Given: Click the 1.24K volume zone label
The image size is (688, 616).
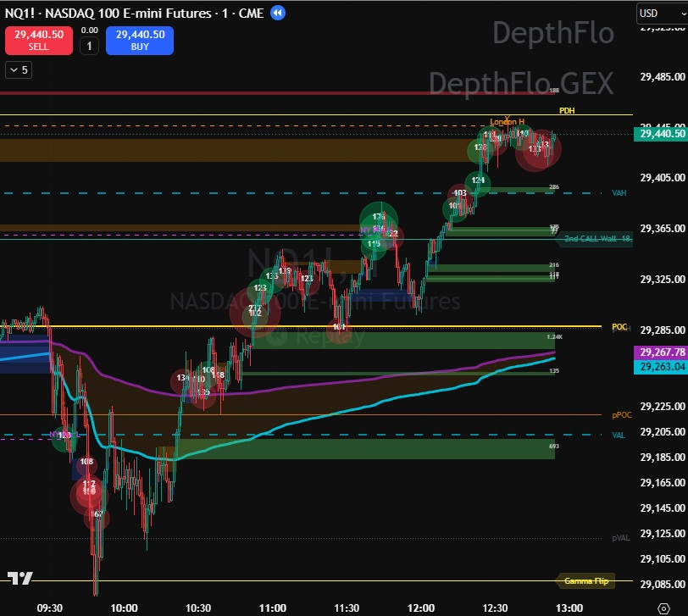Looking at the screenshot, I should click(555, 337).
